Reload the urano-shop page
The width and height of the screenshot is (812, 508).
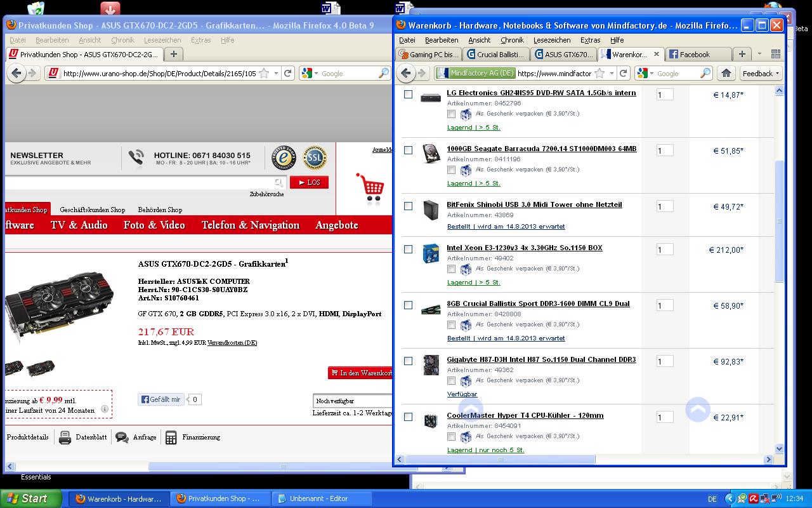pyautogui.click(x=287, y=74)
